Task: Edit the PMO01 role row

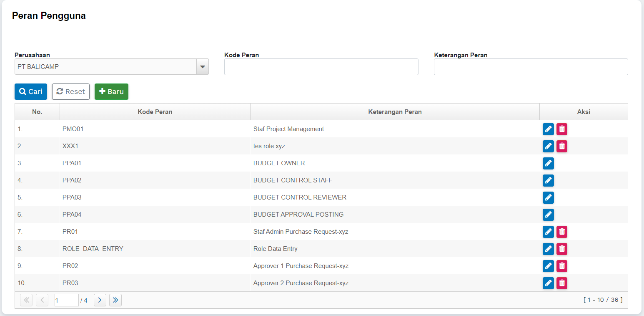Action: [x=548, y=129]
